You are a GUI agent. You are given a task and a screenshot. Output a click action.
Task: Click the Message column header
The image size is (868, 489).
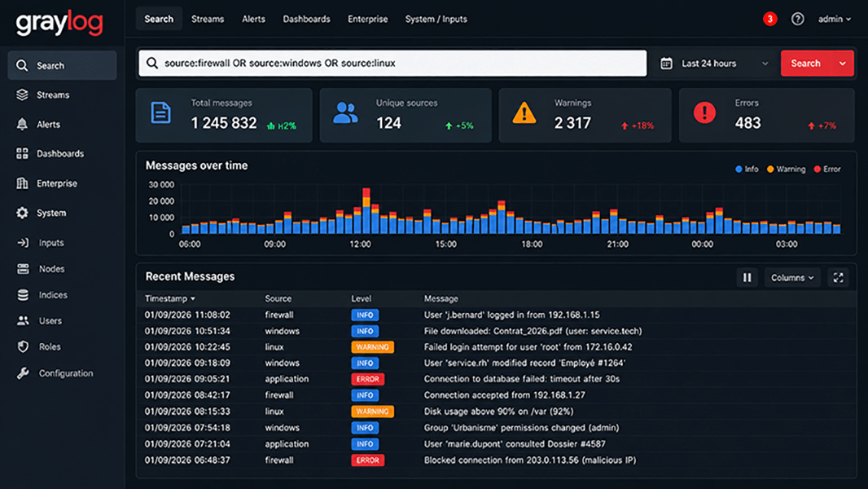tap(441, 298)
